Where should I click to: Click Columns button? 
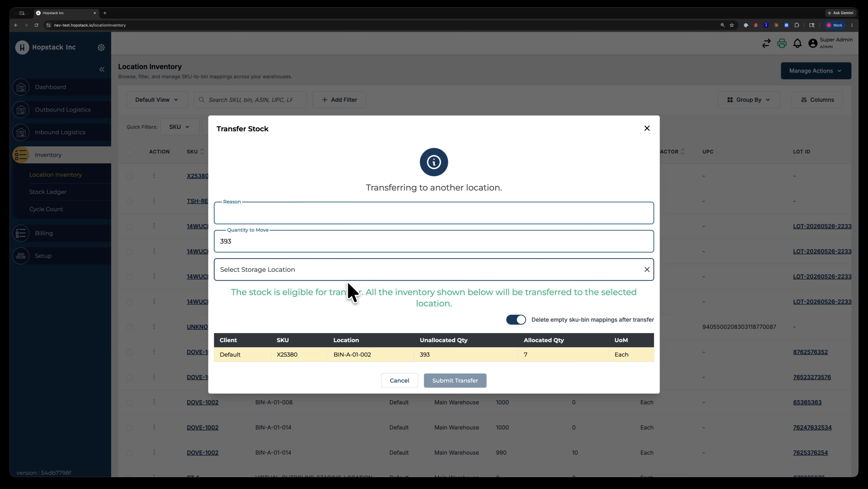(x=817, y=100)
